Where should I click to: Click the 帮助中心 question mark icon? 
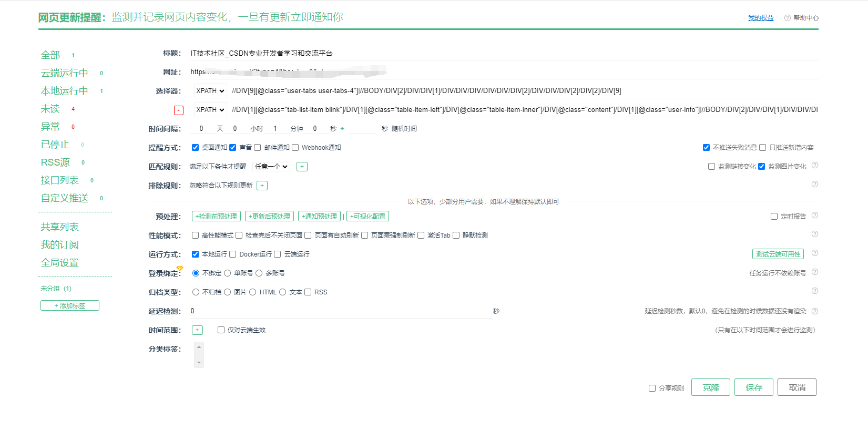click(x=787, y=18)
